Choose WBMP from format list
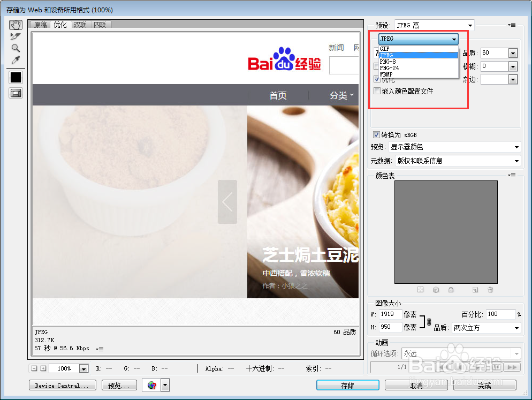 click(x=419, y=74)
